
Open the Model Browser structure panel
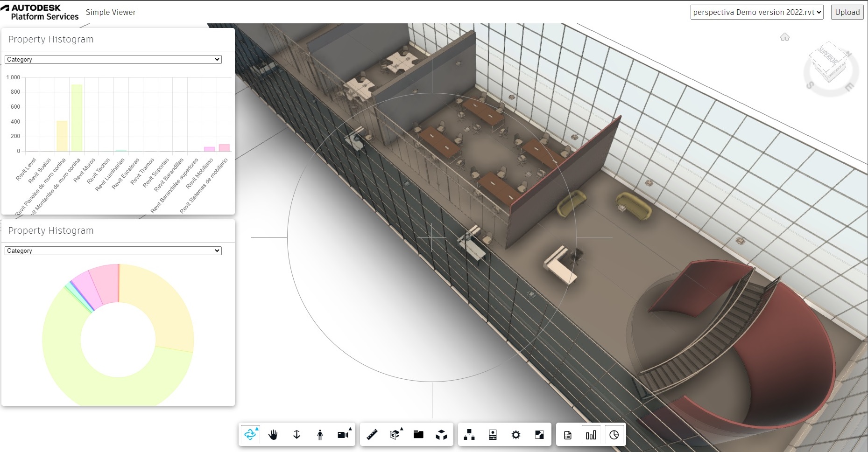pos(469,434)
